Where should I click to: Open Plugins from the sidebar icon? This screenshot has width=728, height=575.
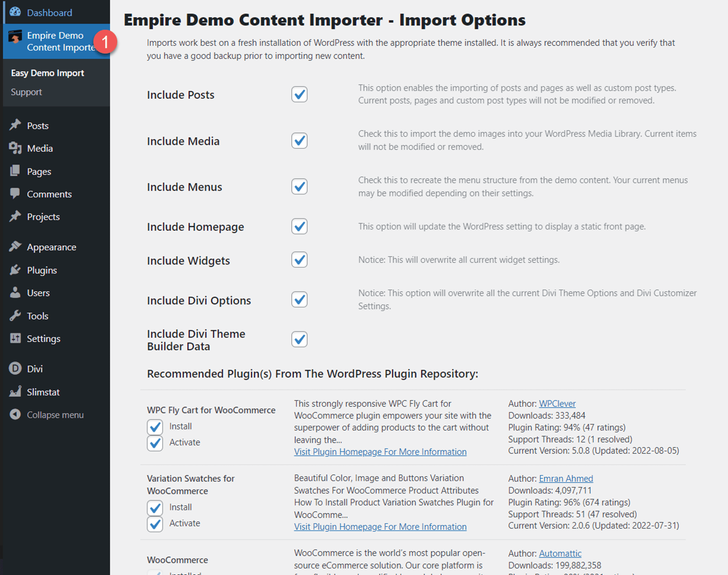click(x=15, y=270)
